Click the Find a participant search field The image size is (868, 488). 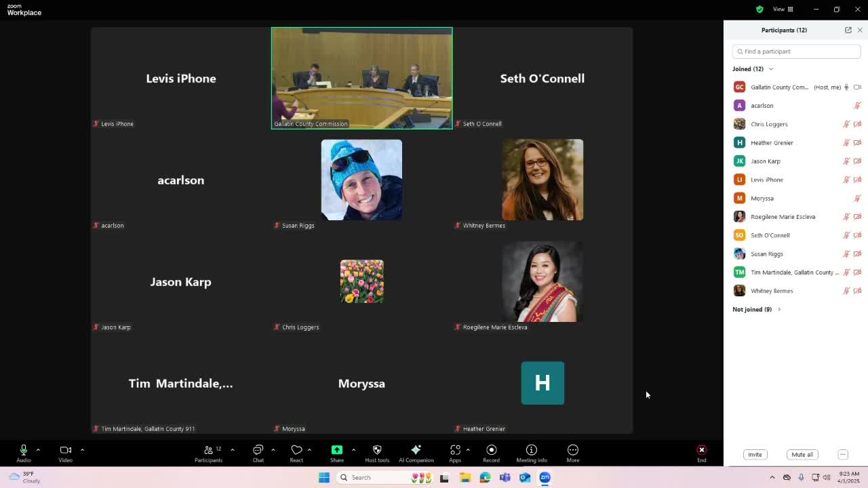tap(797, 52)
